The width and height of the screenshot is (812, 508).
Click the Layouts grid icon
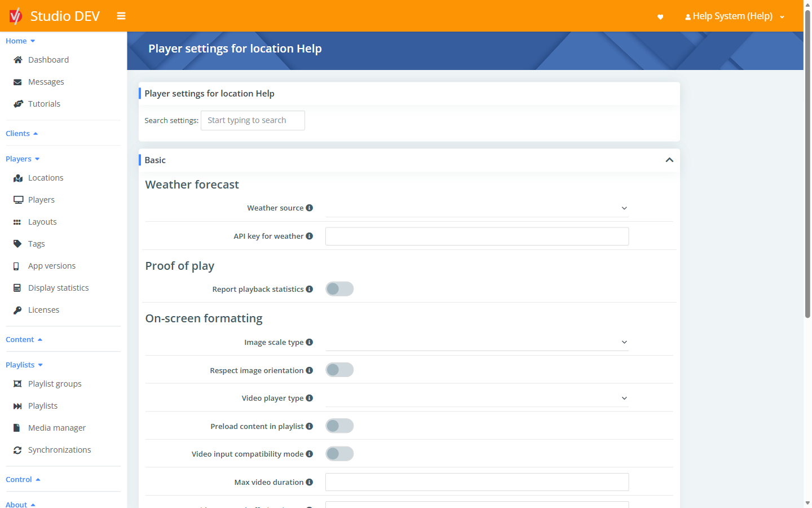(x=17, y=222)
